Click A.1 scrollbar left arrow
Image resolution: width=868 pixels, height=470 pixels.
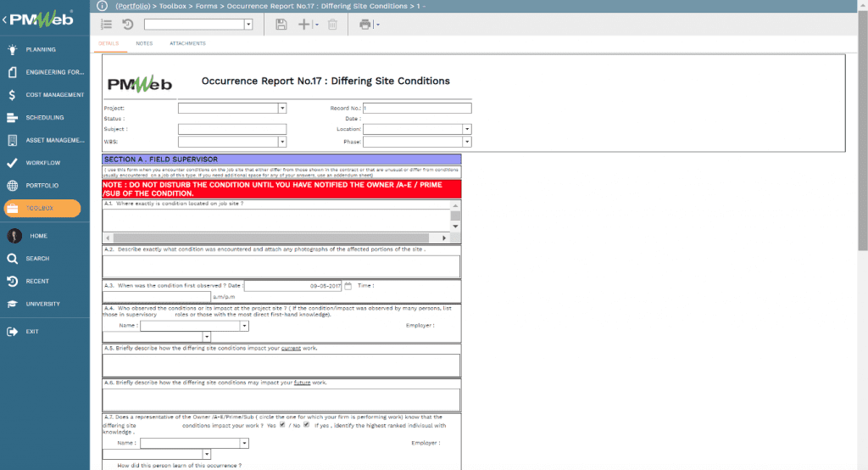(108, 238)
